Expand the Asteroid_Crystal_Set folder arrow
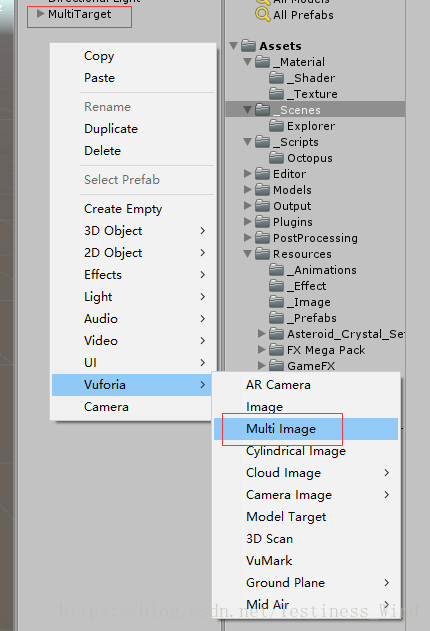The image size is (430, 631). pyautogui.click(x=262, y=334)
